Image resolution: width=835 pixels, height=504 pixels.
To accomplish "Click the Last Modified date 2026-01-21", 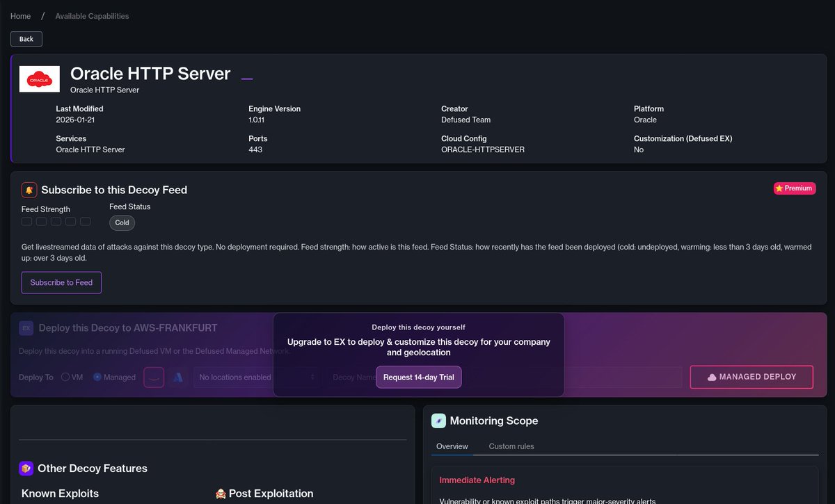I will tap(74, 120).
